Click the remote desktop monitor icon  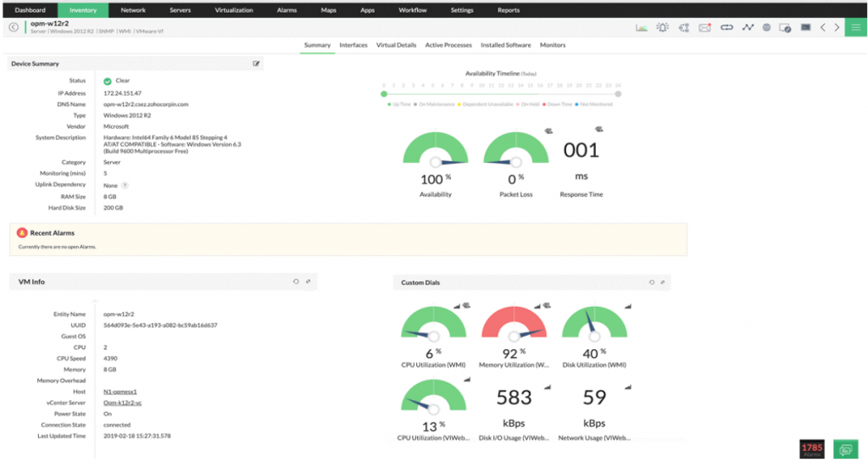[x=785, y=28]
